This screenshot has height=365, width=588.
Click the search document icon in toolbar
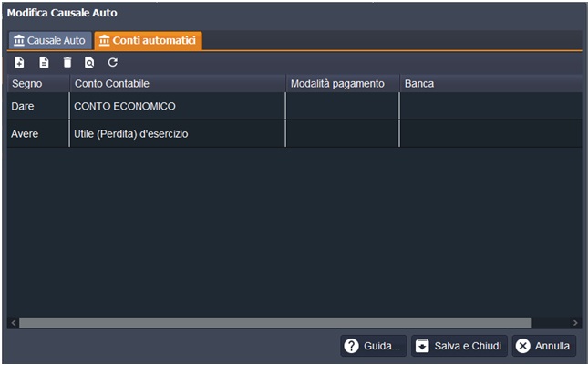click(x=89, y=63)
